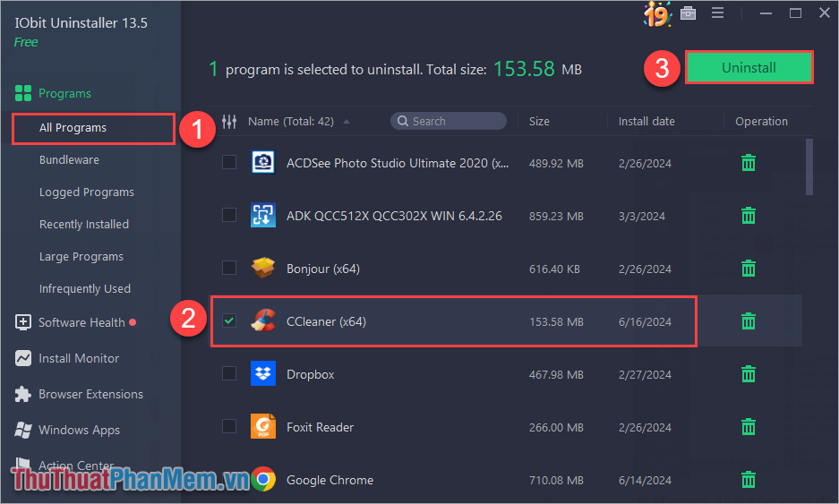Select the Google Chrome program name
The width and height of the screenshot is (839, 504).
click(330, 480)
